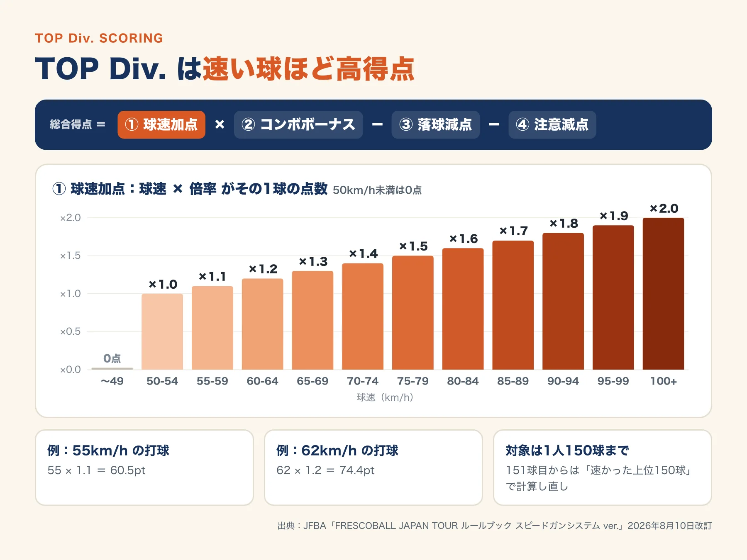Click the 例：62km/h の打球 card heading
The width and height of the screenshot is (747, 560).
pyautogui.click(x=337, y=450)
